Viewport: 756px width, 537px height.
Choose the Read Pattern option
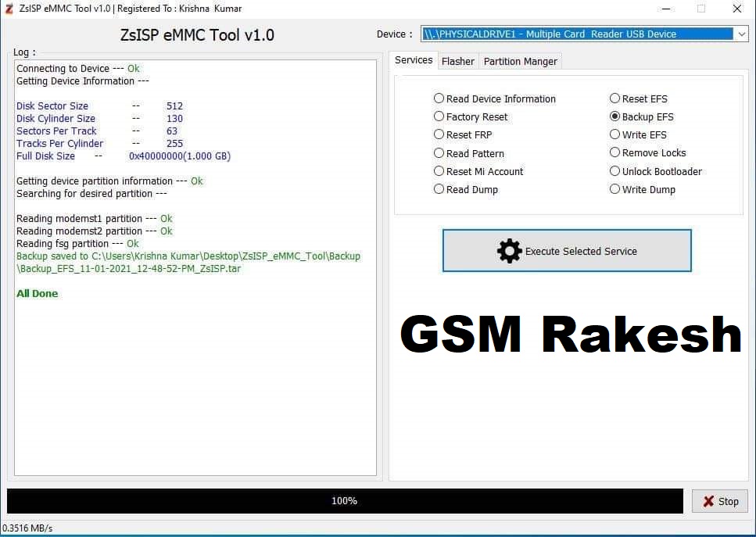[439, 153]
